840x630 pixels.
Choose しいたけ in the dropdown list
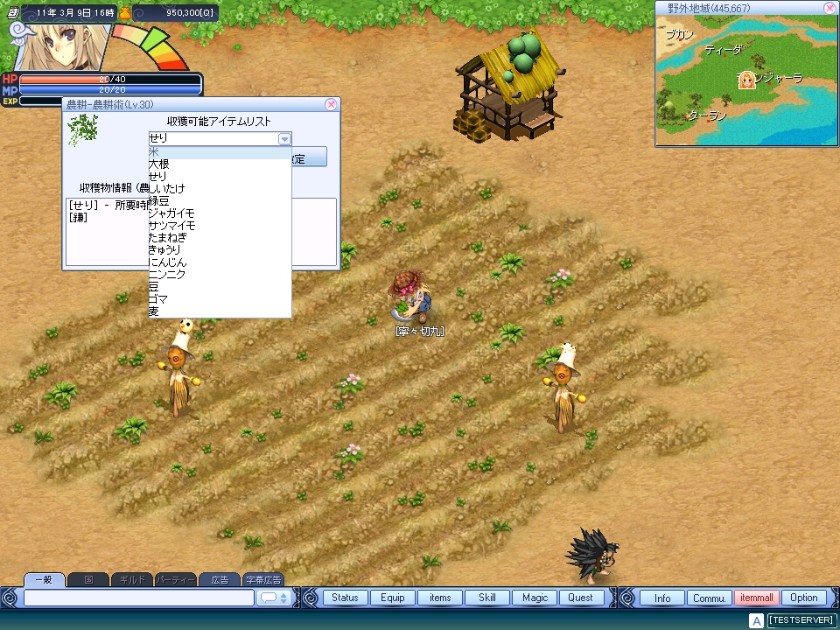point(167,189)
